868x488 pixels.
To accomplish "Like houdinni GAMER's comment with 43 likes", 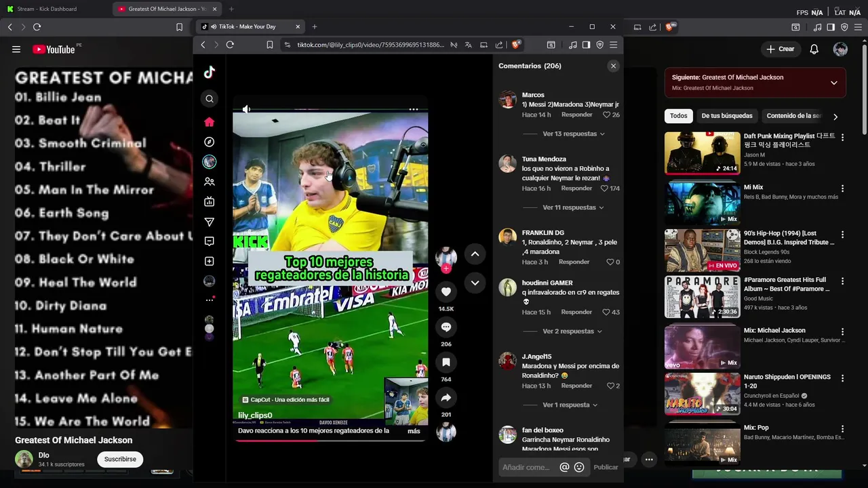I will [x=606, y=312].
